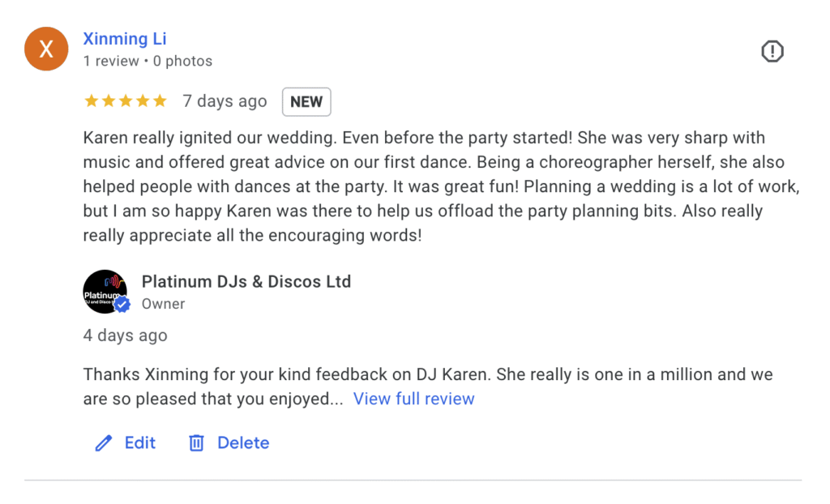830x504 pixels.
Task: Click the orange X profile avatar
Action: tap(46, 49)
